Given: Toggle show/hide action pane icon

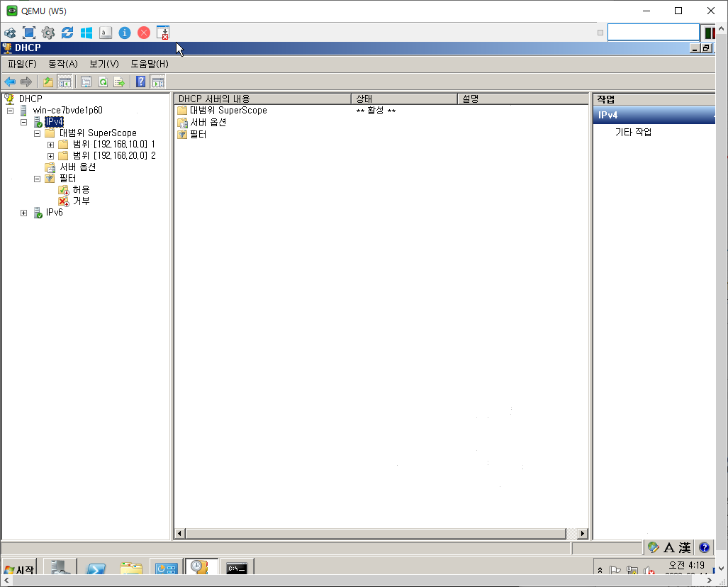Looking at the screenshot, I should point(158,82).
